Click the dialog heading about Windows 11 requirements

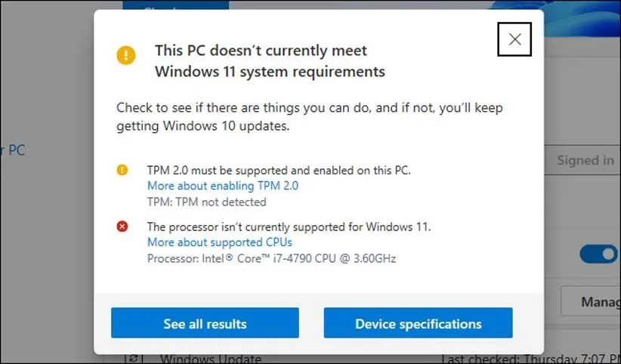pyautogui.click(x=269, y=61)
